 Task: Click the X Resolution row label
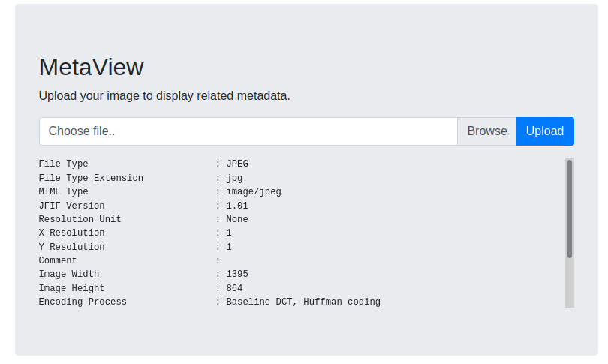click(x=71, y=233)
